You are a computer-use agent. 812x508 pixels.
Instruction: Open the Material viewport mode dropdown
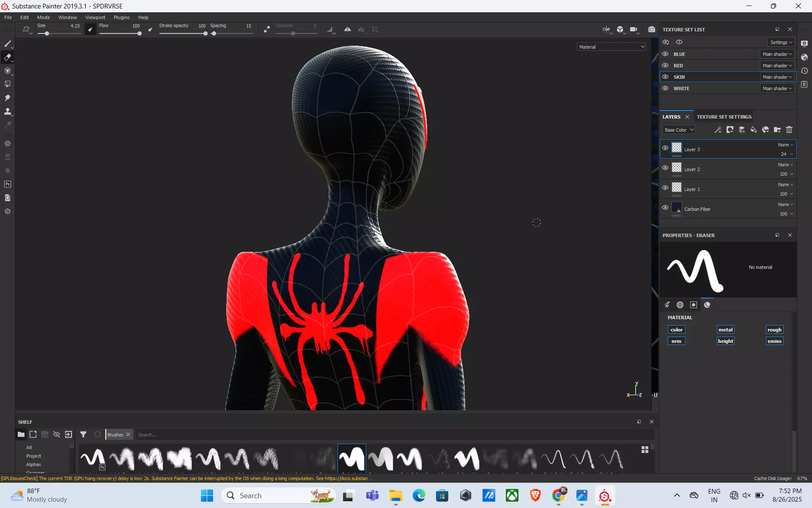(612, 47)
